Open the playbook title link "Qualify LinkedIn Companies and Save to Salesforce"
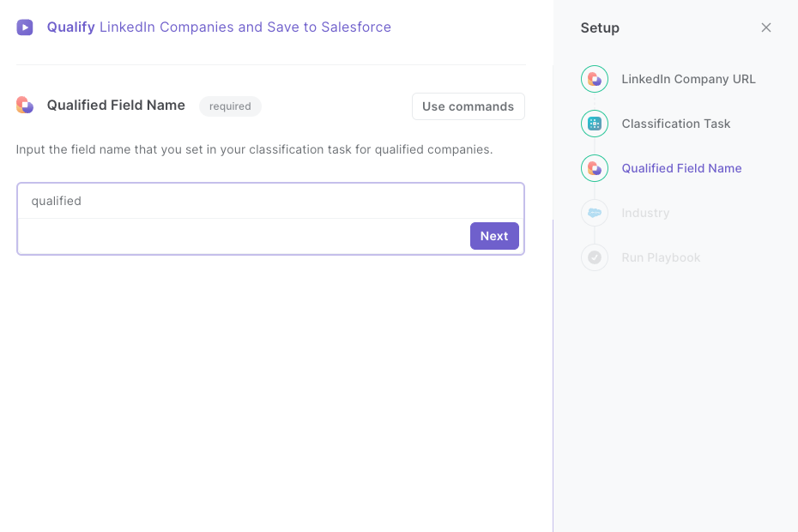The width and height of the screenshot is (798, 532). click(219, 27)
